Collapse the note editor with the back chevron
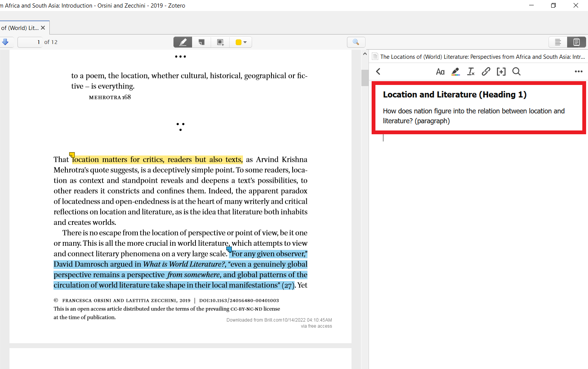Image resolution: width=588 pixels, height=369 pixels. (x=378, y=71)
